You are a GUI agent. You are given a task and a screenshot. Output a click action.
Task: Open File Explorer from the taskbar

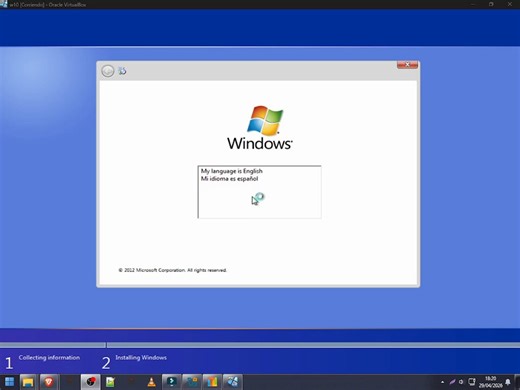(29, 382)
